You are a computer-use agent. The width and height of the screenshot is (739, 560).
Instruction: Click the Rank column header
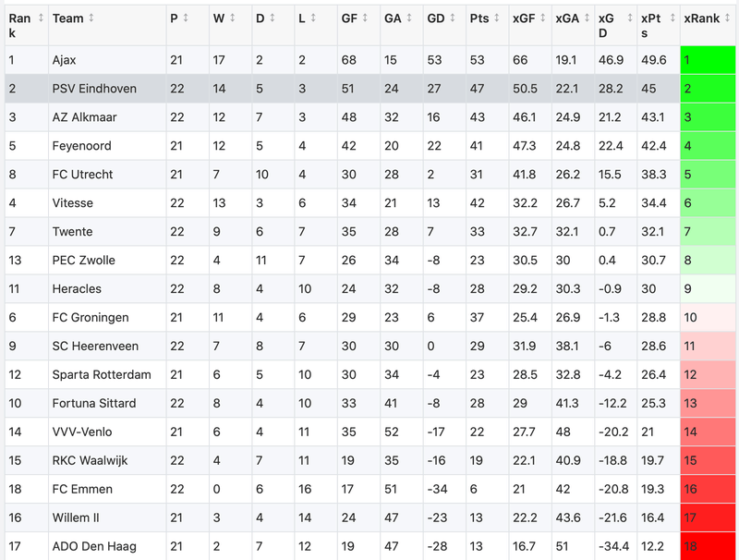click(x=20, y=25)
